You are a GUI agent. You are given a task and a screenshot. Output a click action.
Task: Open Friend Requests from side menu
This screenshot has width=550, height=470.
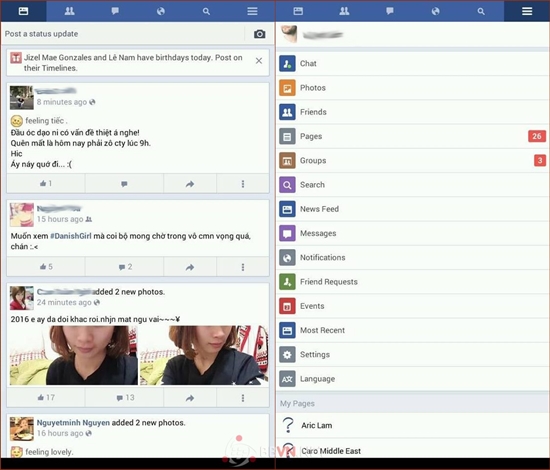click(413, 282)
